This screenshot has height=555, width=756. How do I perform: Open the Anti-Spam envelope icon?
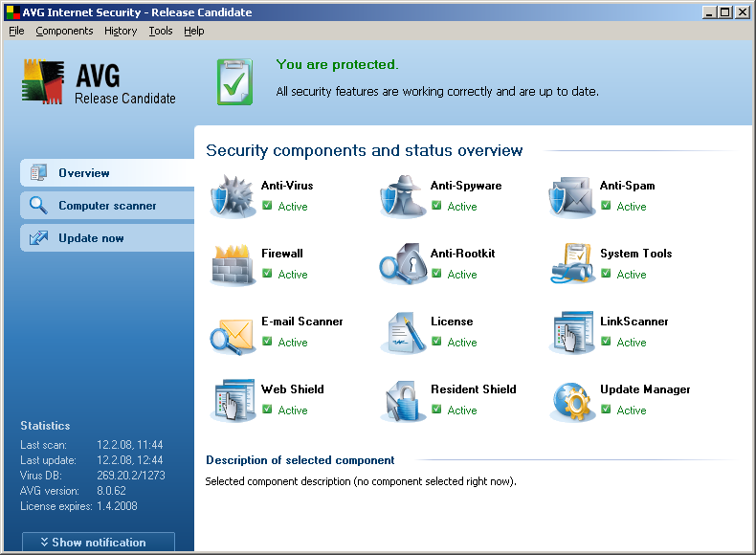point(572,197)
